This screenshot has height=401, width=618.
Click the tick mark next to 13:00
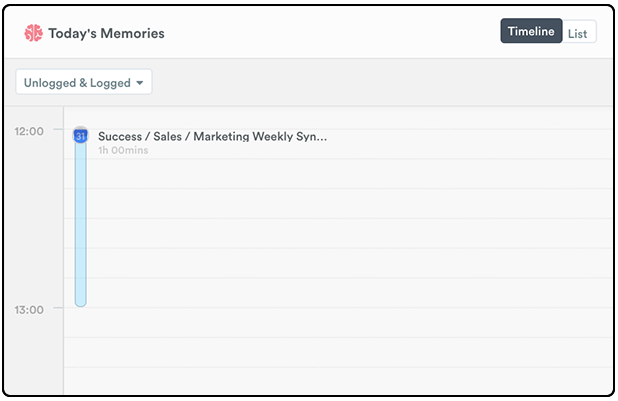(58, 308)
